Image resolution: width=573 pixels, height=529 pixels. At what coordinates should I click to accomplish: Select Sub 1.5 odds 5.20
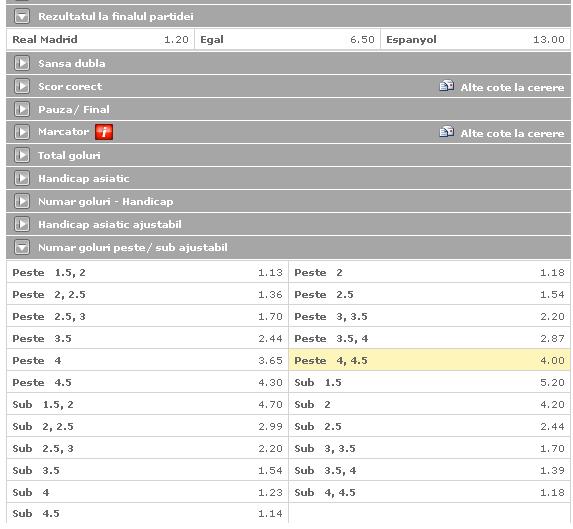click(429, 382)
